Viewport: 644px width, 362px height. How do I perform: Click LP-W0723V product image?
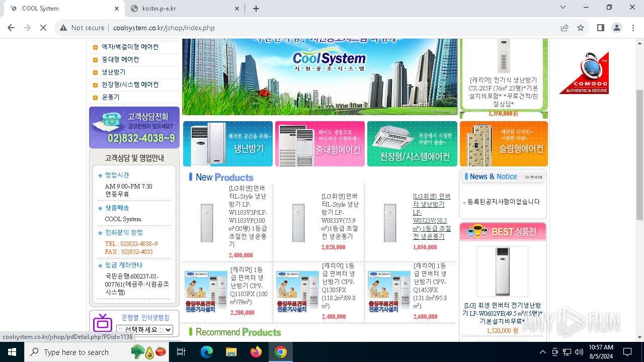point(390,223)
